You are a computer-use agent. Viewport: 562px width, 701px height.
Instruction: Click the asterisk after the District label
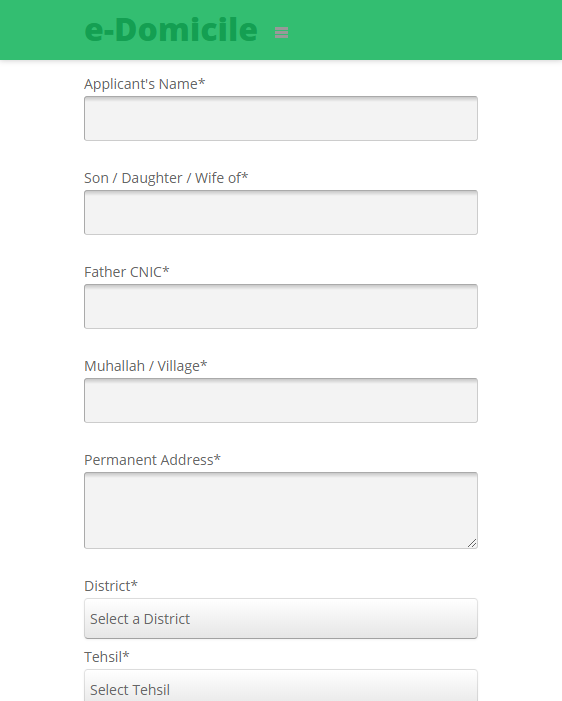point(134,584)
